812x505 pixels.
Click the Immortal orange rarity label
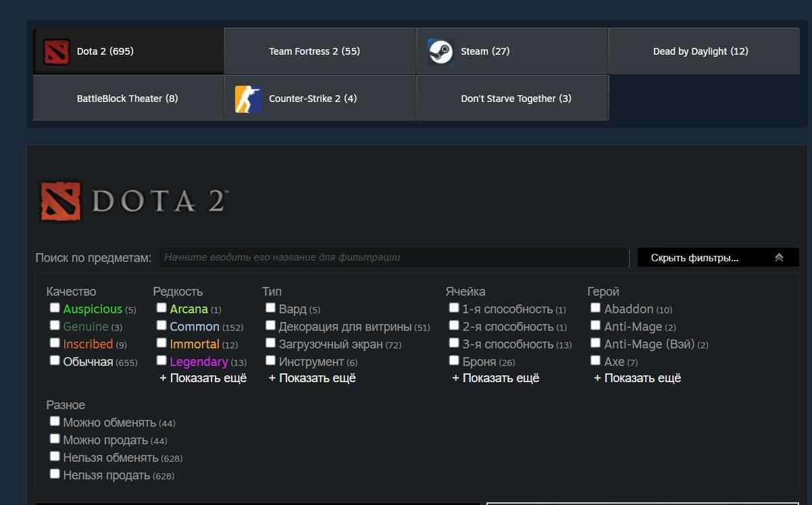[x=195, y=344]
